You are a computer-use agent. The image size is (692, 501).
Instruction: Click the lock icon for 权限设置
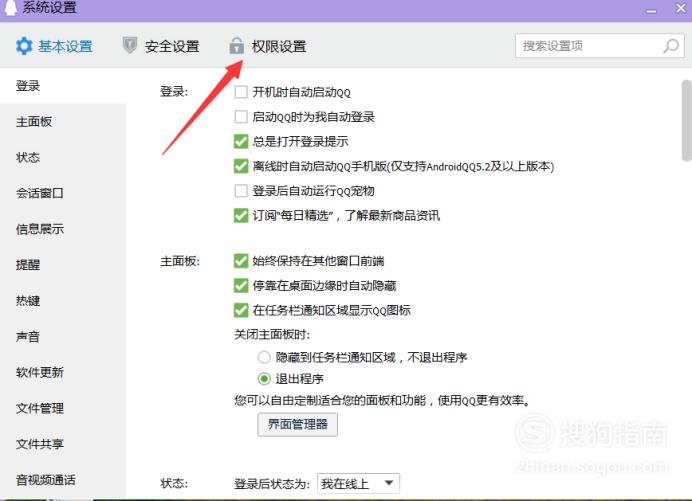[237, 45]
